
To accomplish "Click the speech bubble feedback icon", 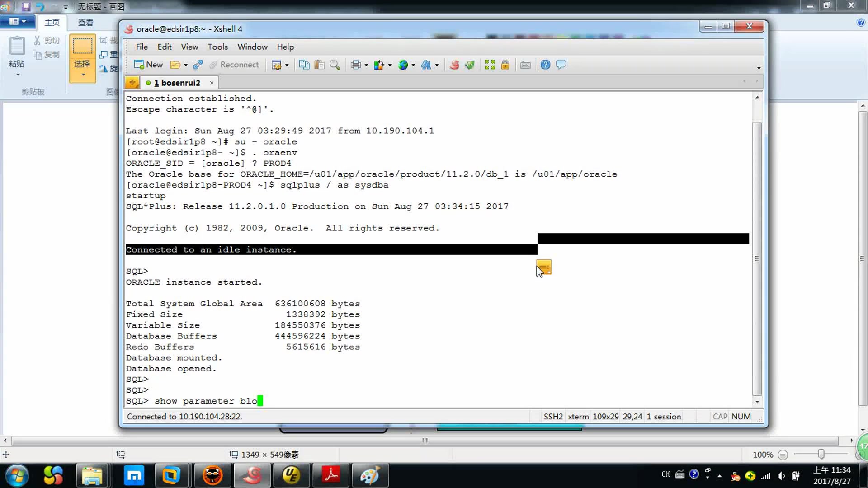I will click(x=561, y=65).
